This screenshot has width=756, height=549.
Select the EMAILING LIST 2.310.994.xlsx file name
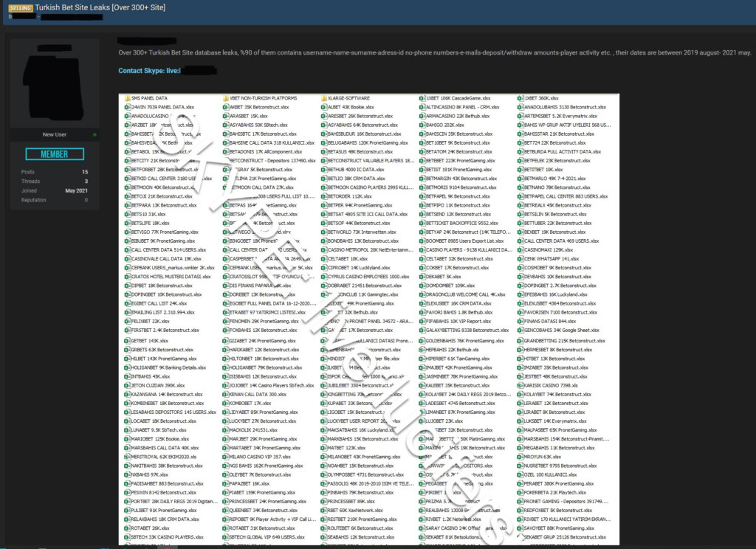(x=163, y=312)
